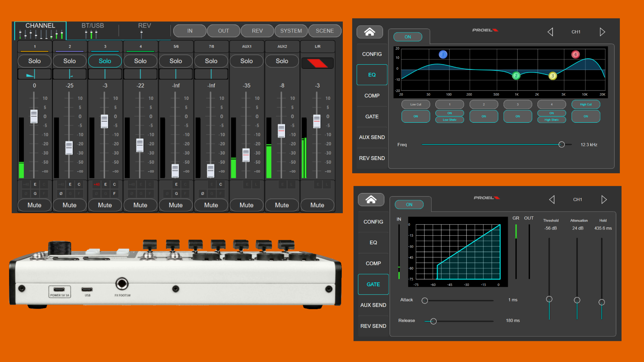Screen dimensions: 644x362
Task: Select EQ band node 1 on graph
Action: (443, 54)
